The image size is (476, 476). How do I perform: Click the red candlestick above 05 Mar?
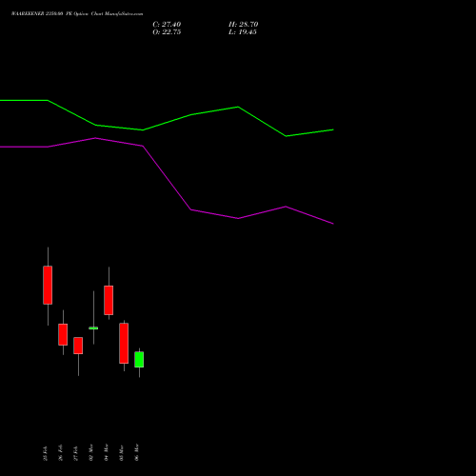[124, 343]
